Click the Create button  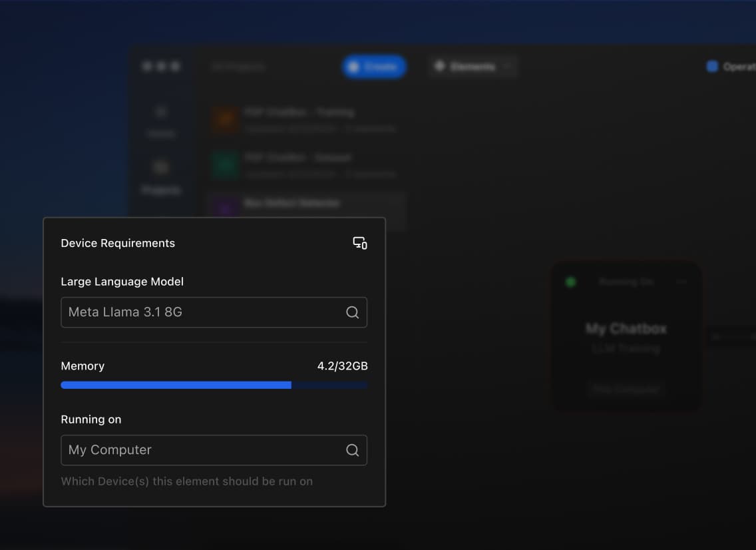(x=374, y=67)
